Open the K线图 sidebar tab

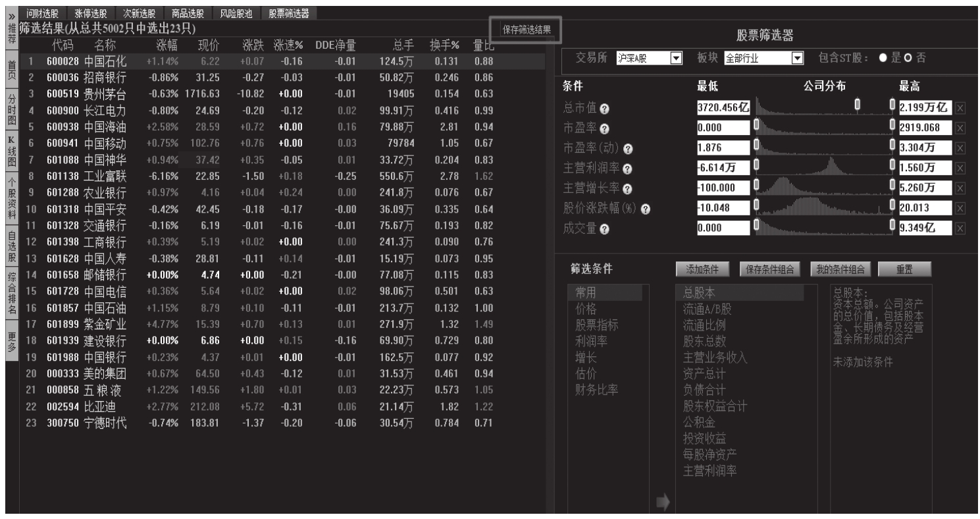(x=11, y=152)
